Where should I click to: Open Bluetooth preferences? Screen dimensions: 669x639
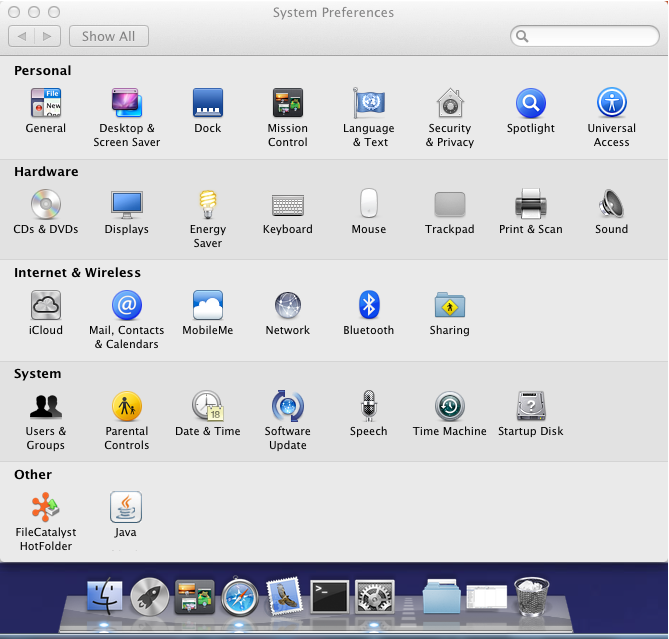click(369, 306)
